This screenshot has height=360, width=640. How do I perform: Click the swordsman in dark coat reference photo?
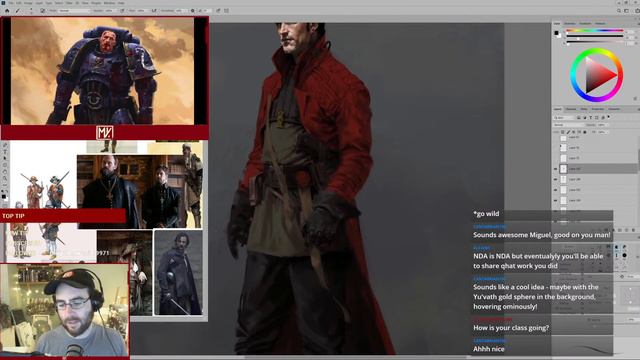click(178, 272)
